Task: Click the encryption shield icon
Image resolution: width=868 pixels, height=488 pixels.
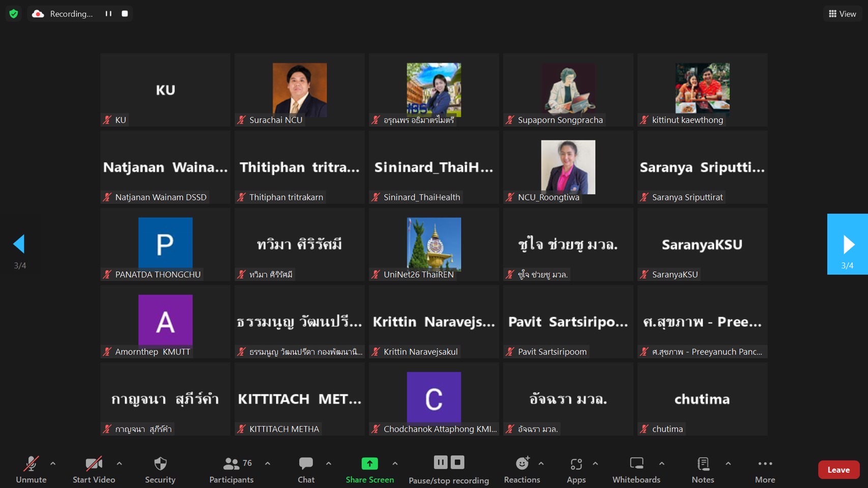Action: pos(14,14)
